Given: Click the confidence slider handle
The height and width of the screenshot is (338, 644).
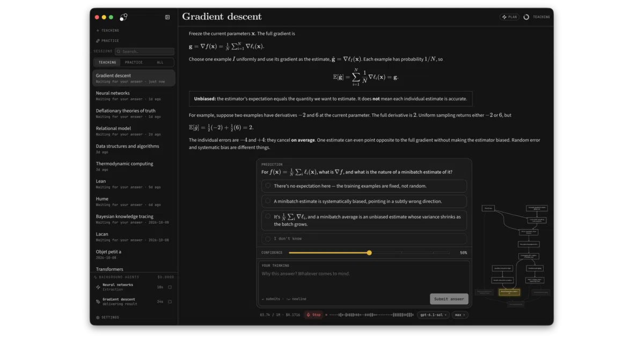Looking at the screenshot, I should click(369, 253).
